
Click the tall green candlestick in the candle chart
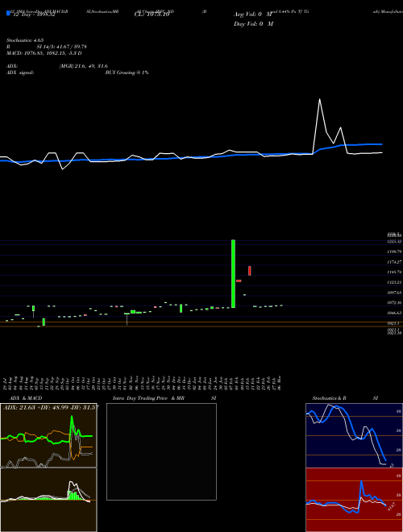(x=234, y=273)
